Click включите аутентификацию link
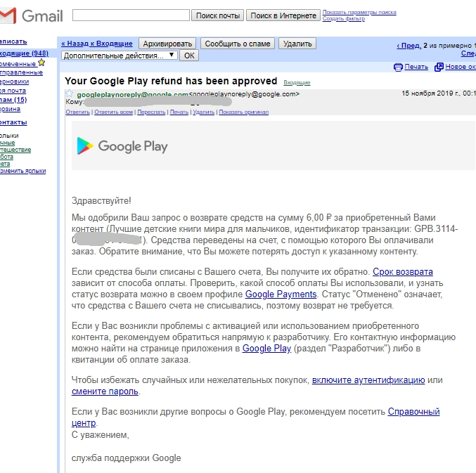 click(368, 380)
